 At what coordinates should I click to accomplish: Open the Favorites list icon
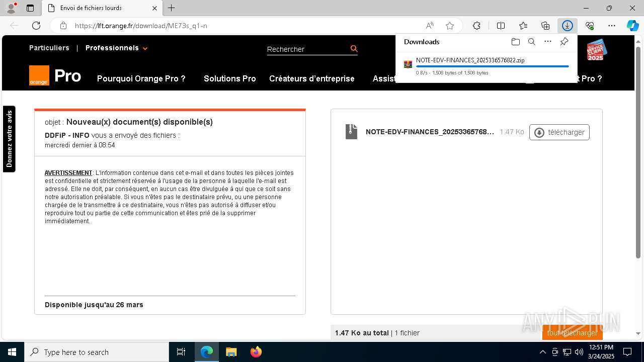click(x=523, y=26)
